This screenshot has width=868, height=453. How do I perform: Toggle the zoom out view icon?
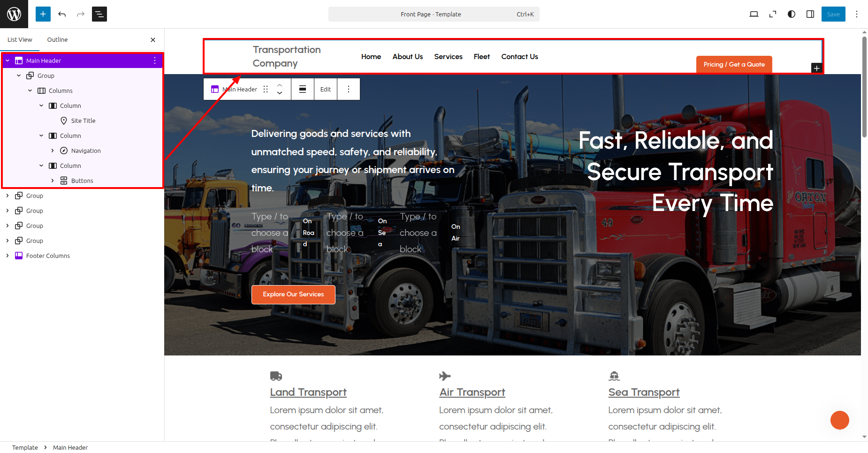773,14
